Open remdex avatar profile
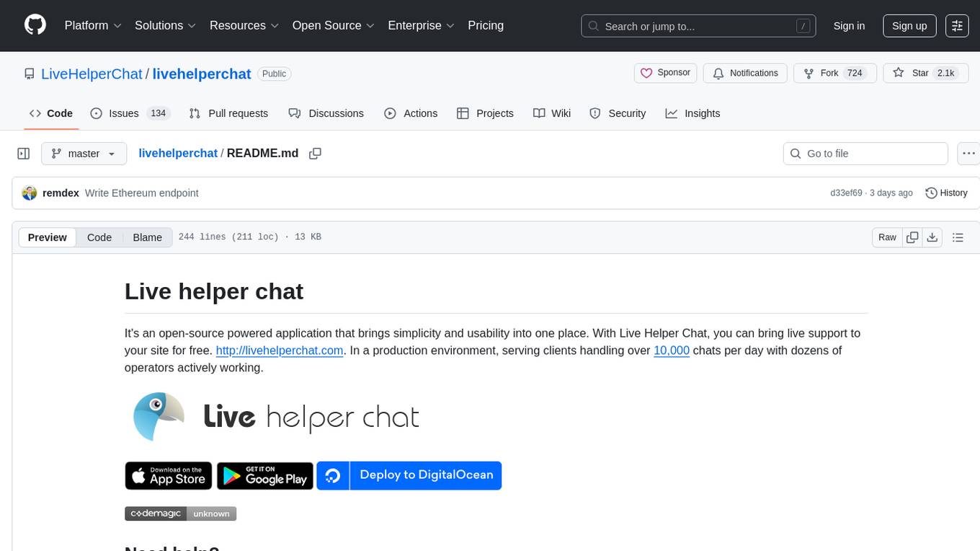980x551 pixels. (30, 193)
